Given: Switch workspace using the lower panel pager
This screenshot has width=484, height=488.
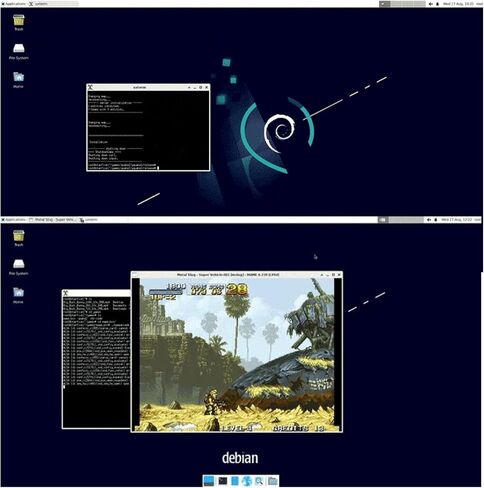Looking at the screenshot, I should 401,220.
